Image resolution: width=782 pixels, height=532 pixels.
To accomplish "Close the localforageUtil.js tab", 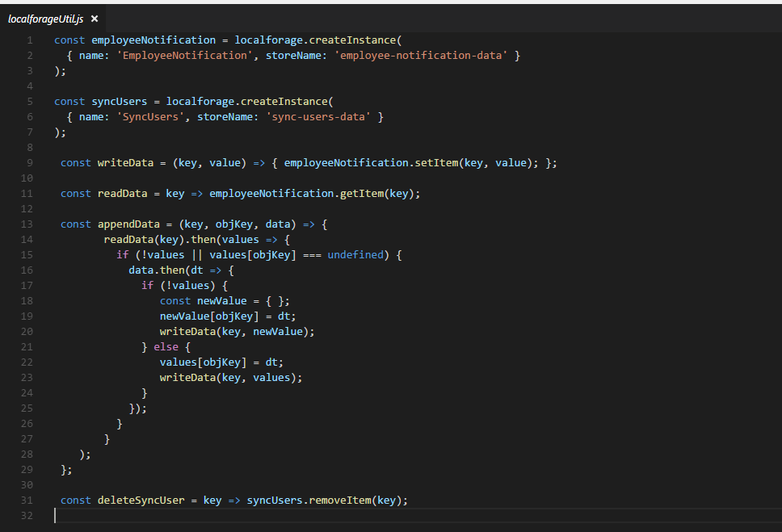I will pyautogui.click(x=95, y=19).
